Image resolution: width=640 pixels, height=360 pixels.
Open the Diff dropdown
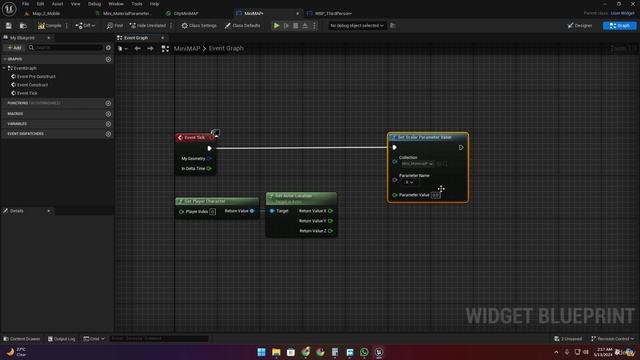[85, 25]
